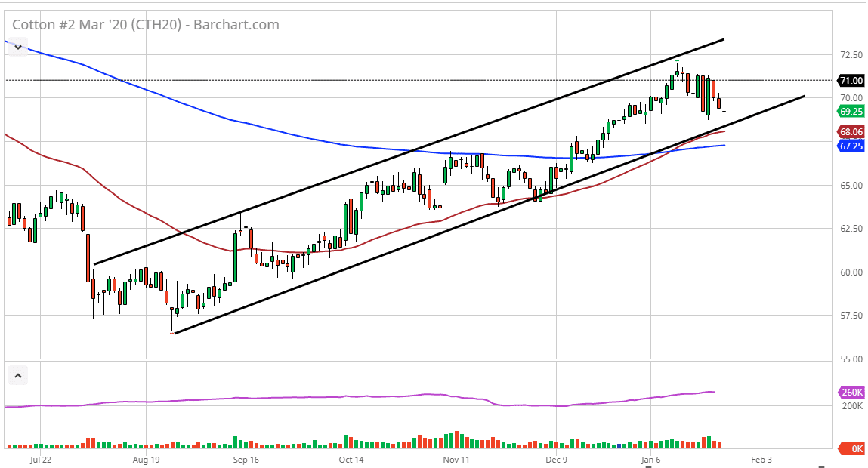This screenshot has width=868, height=468.
Task: Expand the main chart dropdown chevron
Action: pos(17,47)
